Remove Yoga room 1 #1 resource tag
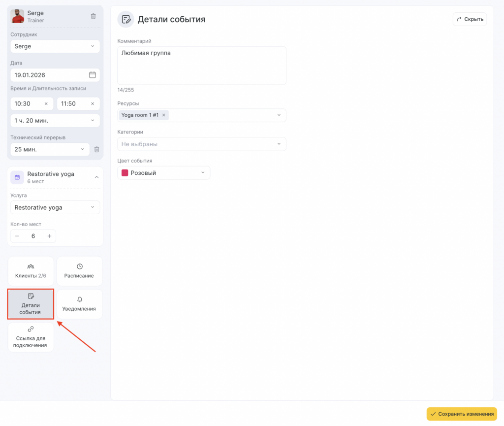 [164, 115]
